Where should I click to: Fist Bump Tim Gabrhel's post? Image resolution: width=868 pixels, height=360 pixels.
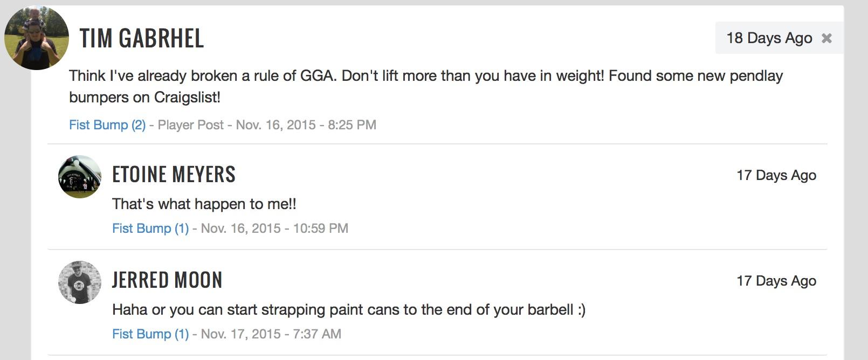click(107, 125)
